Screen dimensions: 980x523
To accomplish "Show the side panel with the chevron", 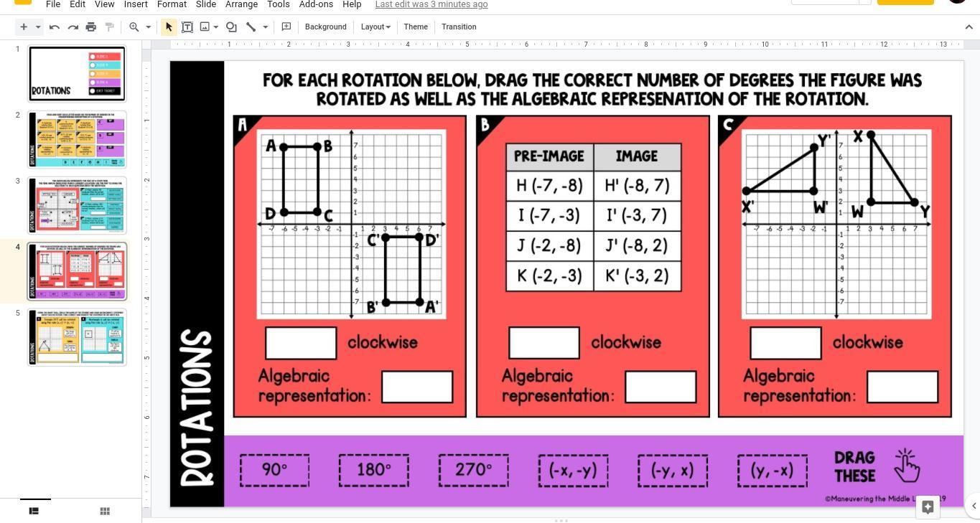I will pyautogui.click(x=974, y=506).
